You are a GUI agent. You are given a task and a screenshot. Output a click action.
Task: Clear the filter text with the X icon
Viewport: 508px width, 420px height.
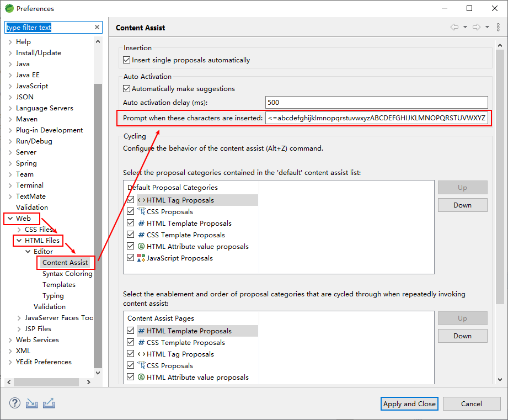click(x=97, y=27)
